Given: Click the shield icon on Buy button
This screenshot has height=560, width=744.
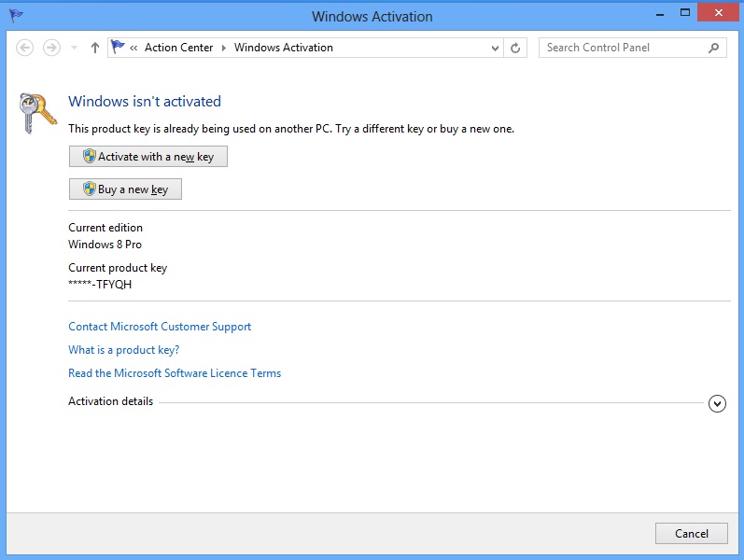Looking at the screenshot, I should pyautogui.click(x=90, y=189).
